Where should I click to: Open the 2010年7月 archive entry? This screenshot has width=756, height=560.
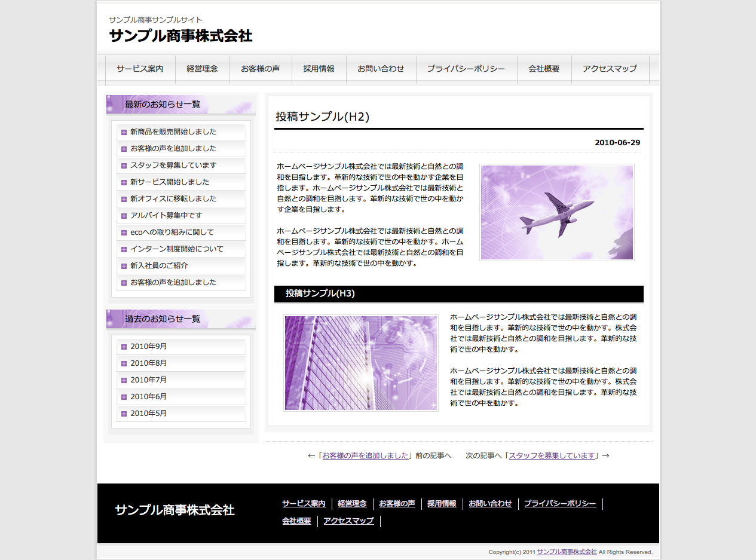tap(149, 380)
